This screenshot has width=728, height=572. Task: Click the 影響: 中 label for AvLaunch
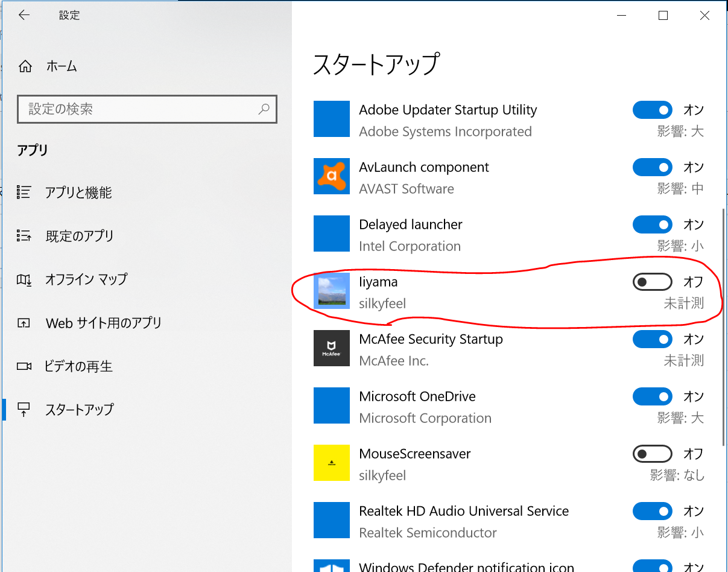coord(680,189)
